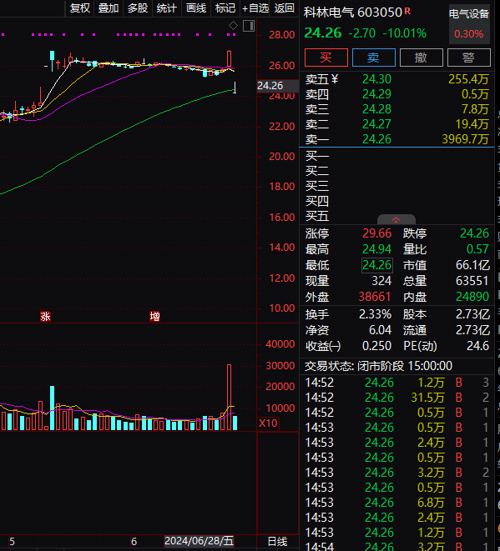The height and width of the screenshot is (551, 500).
Task: Click the 撤 cancel-order button
Action: (421, 58)
